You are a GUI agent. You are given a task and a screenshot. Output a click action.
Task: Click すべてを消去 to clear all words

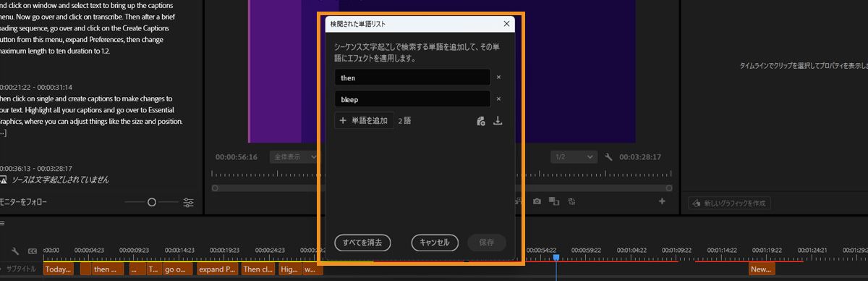tap(362, 243)
